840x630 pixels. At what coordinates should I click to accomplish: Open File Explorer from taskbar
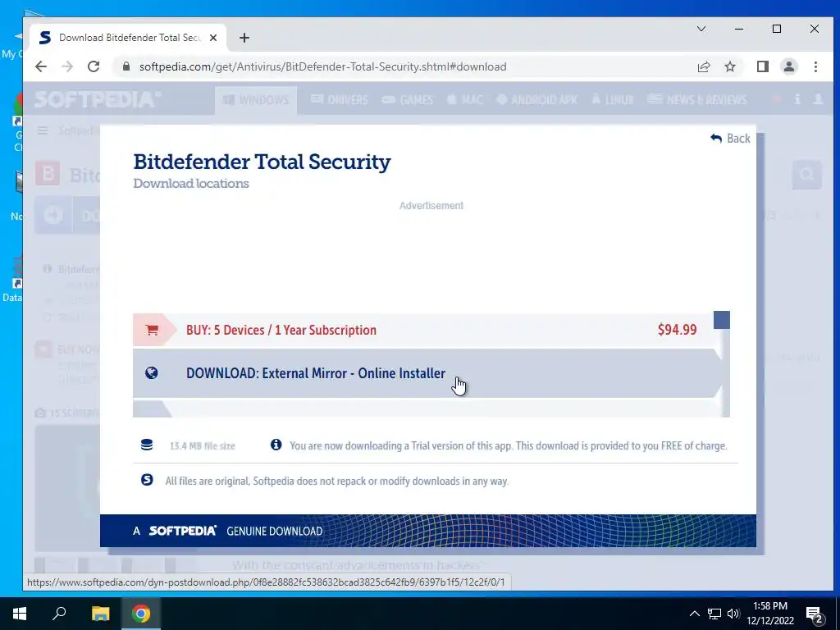[x=100, y=614]
